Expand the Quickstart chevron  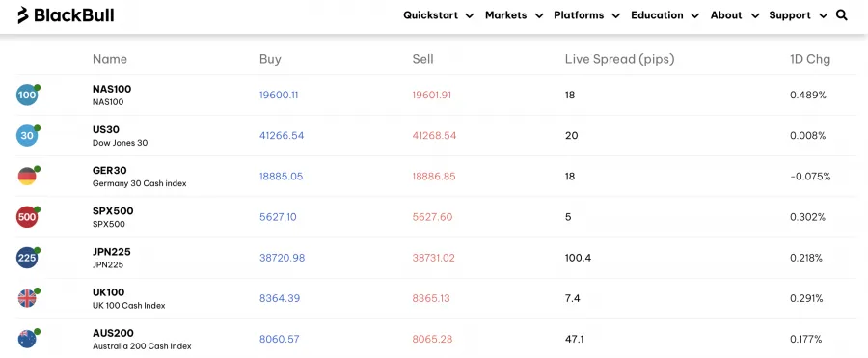(x=470, y=16)
